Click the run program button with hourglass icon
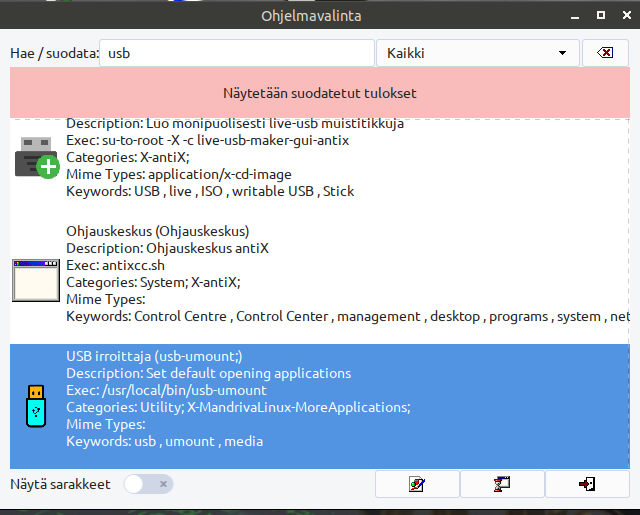The image size is (640, 515). point(502,484)
